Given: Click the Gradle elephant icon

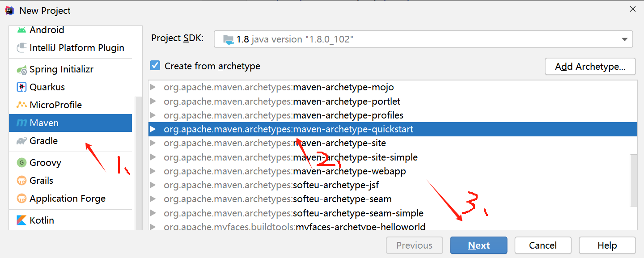Looking at the screenshot, I should point(21,141).
